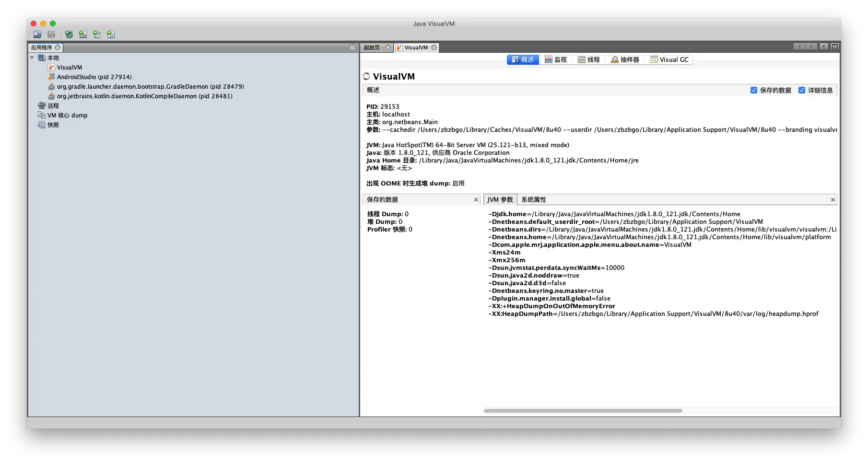This screenshot has width=868, height=464.
Task: Click the Load snapshot toolbar icon
Action: pyautogui.click(x=37, y=35)
